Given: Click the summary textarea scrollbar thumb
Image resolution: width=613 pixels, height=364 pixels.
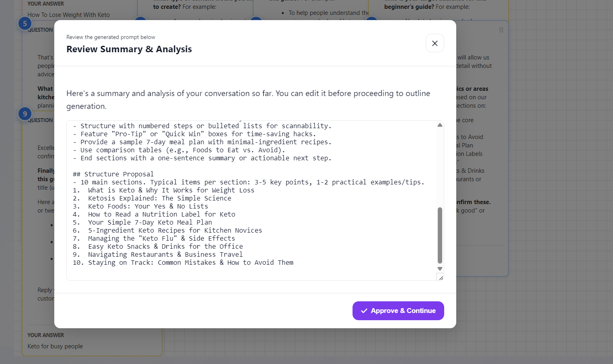Looking at the screenshot, I should (440, 235).
